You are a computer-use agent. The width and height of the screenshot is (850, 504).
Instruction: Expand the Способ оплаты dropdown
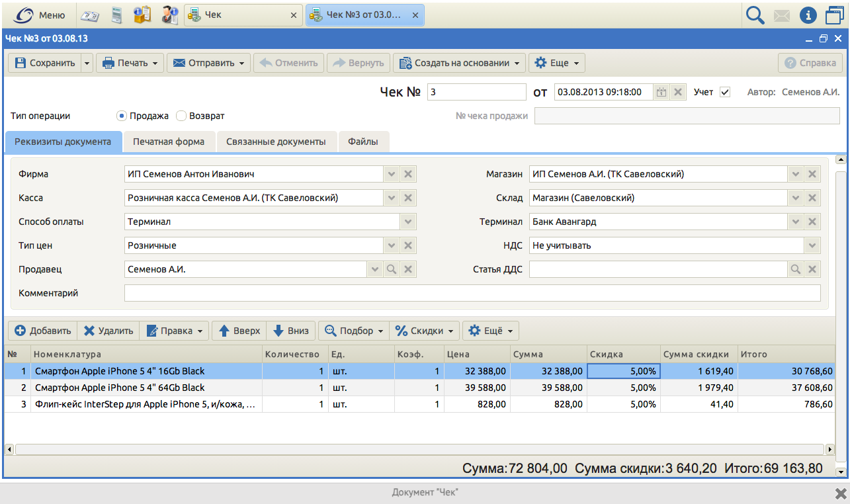[408, 222]
